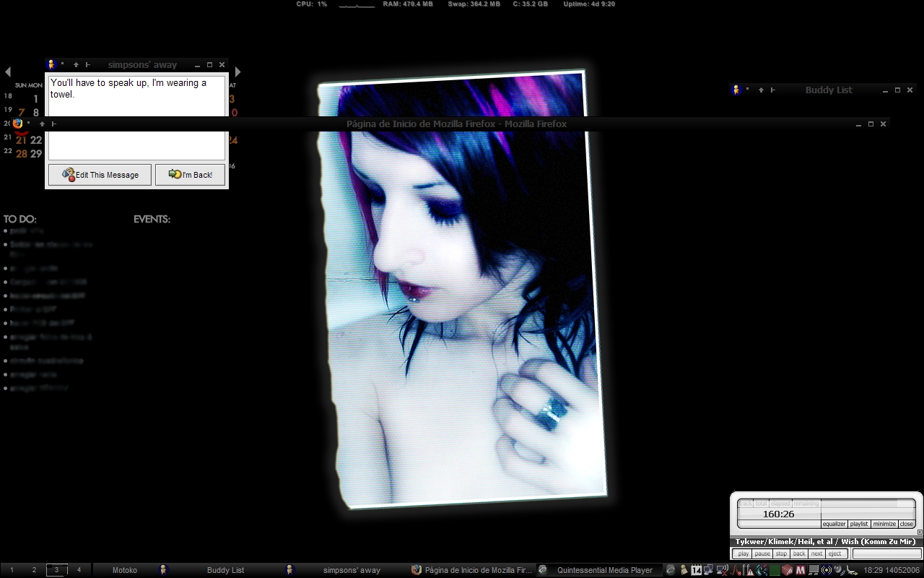Select calendar day 28
The image size is (924, 578).
(22, 154)
